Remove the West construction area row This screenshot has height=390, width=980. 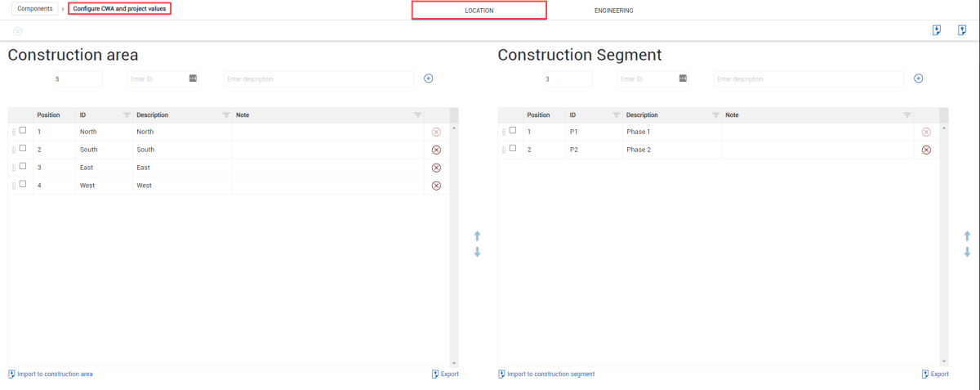[x=436, y=186]
